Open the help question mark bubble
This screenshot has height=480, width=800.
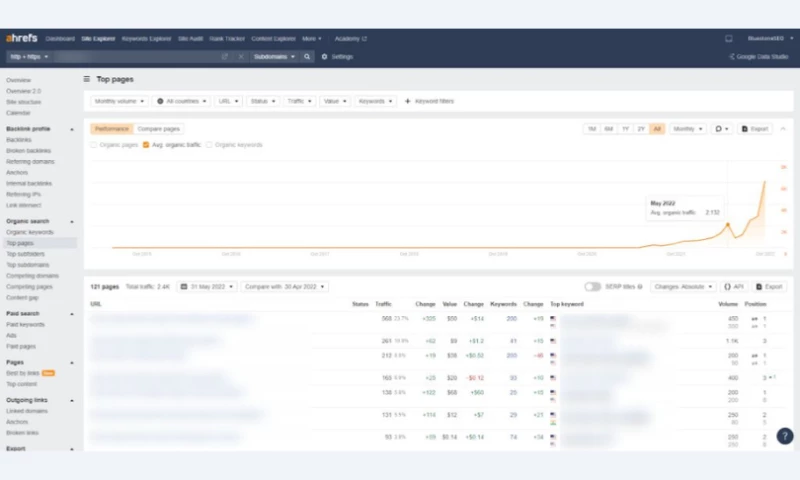[785, 436]
